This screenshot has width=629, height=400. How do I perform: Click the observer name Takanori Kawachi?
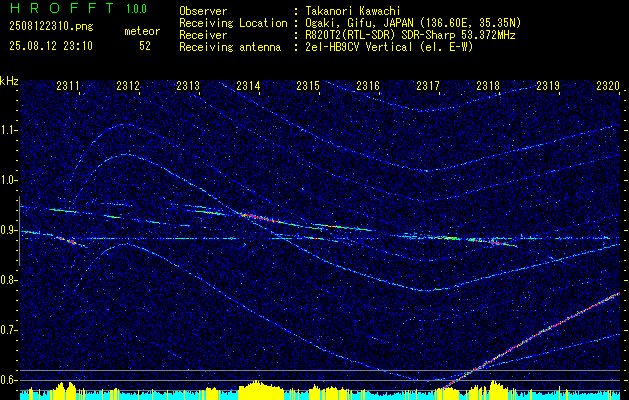click(355, 11)
